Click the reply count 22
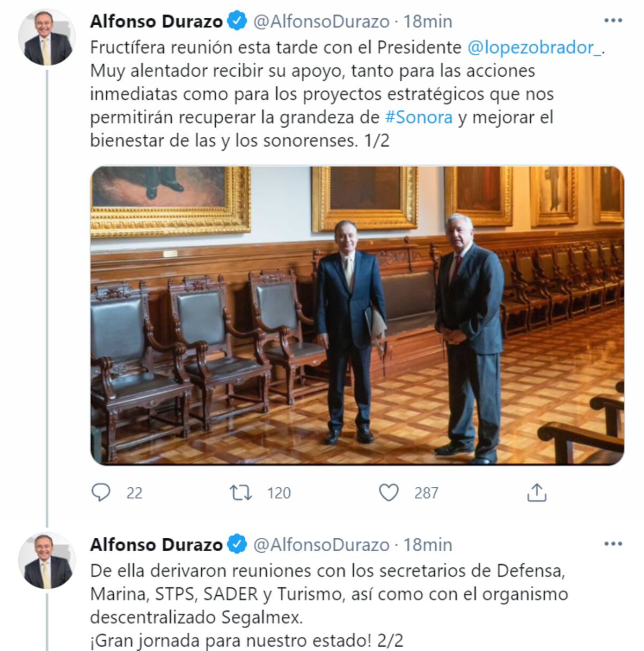 tap(134, 493)
